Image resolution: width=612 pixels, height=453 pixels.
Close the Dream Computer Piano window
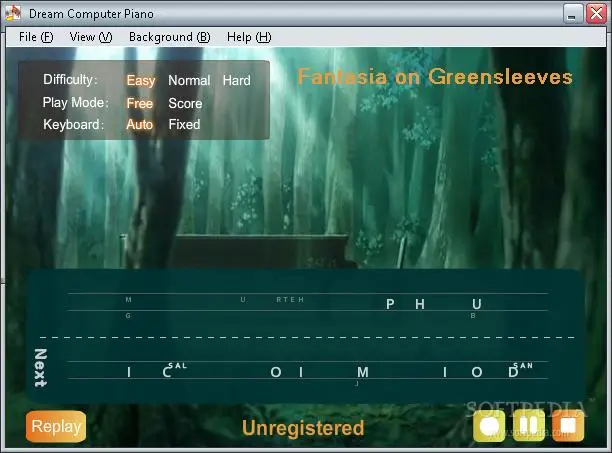[x=596, y=14]
